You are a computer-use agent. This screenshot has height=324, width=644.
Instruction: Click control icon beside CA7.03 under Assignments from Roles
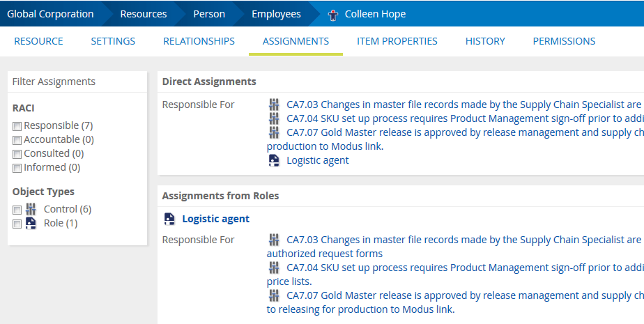(x=274, y=240)
